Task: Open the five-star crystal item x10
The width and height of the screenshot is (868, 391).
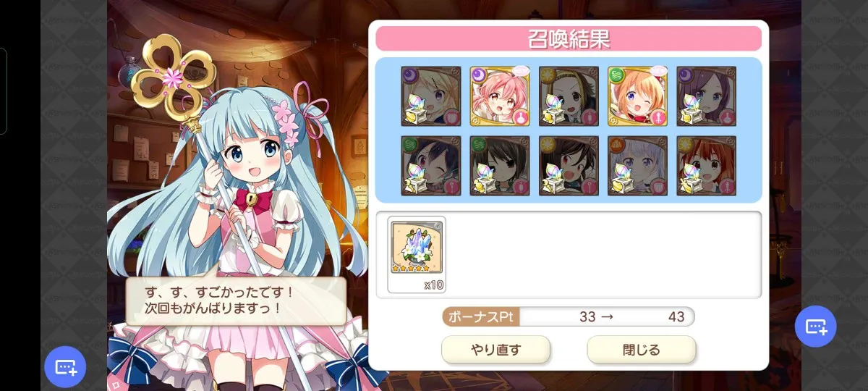Action: pyautogui.click(x=417, y=255)
